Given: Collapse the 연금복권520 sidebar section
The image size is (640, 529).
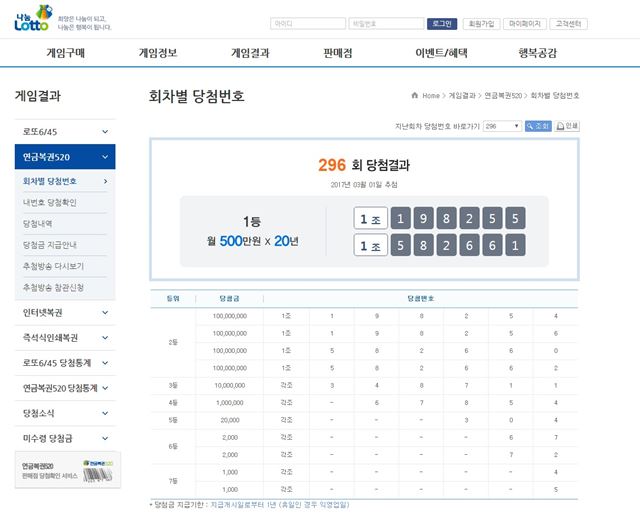Looking at the screenshot, I should (x=65, y=157).
